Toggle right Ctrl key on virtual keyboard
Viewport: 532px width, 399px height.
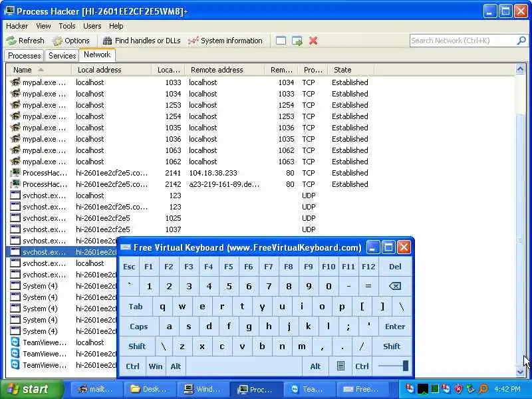pyautogui.click(x=362, y=366)
